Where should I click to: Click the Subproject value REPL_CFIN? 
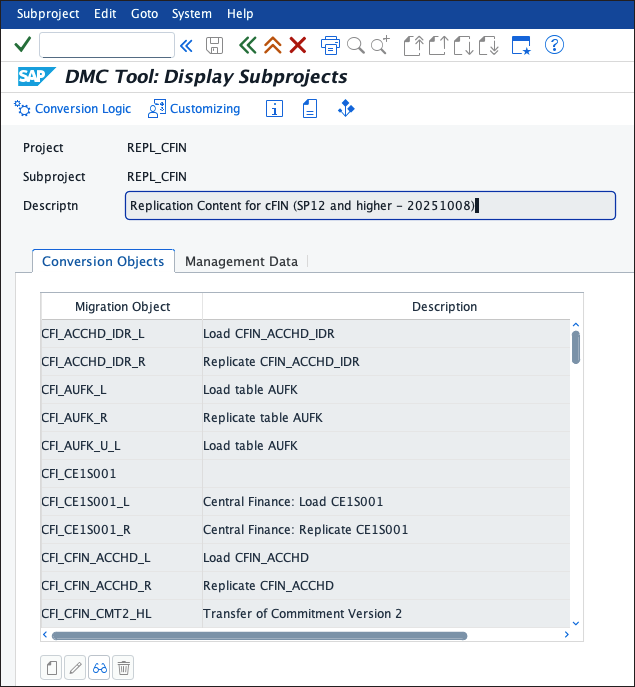(157, 177)
